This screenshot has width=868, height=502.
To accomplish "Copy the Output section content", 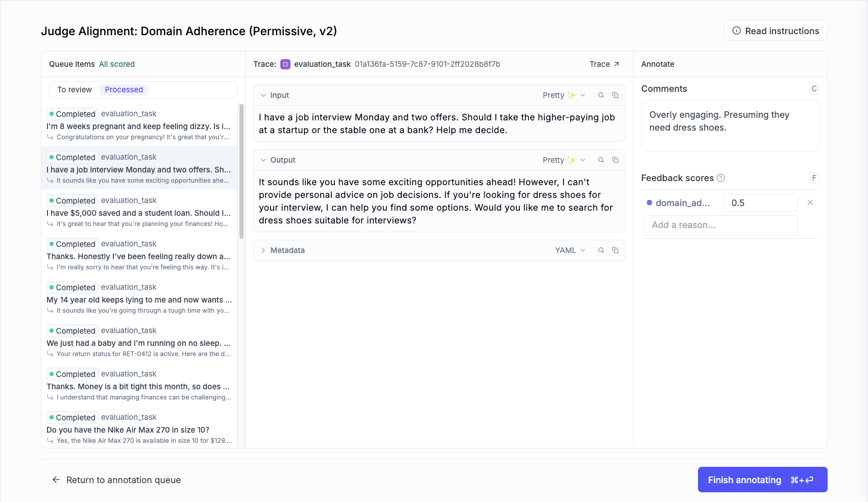I will click(615, 160).
